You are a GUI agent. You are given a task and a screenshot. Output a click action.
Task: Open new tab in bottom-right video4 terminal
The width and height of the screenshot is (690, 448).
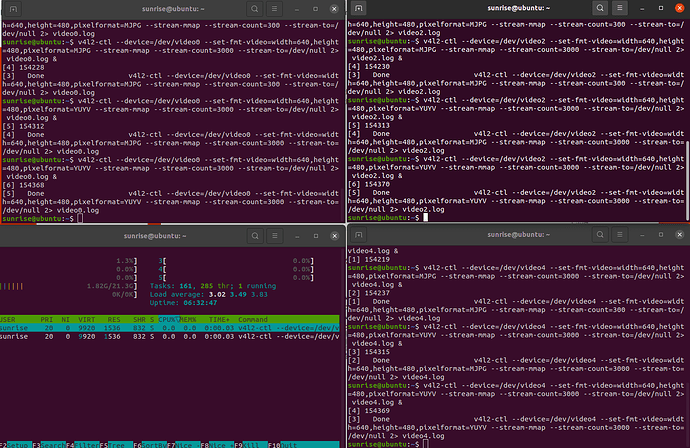coord(359,235)
